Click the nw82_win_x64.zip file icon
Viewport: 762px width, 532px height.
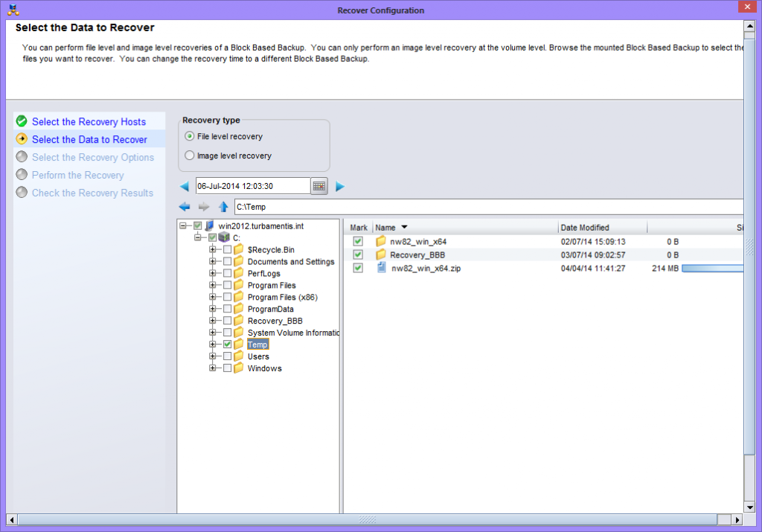coord(380,268)
